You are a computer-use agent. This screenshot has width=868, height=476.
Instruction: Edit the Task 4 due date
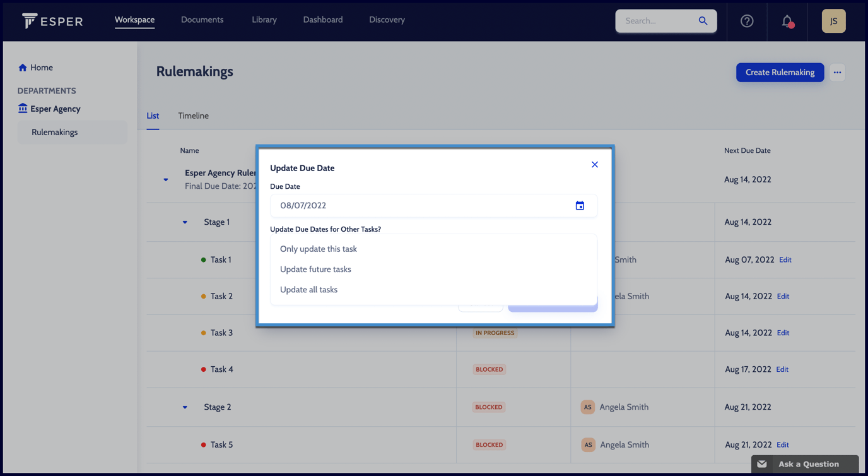[x=782, y=369]
